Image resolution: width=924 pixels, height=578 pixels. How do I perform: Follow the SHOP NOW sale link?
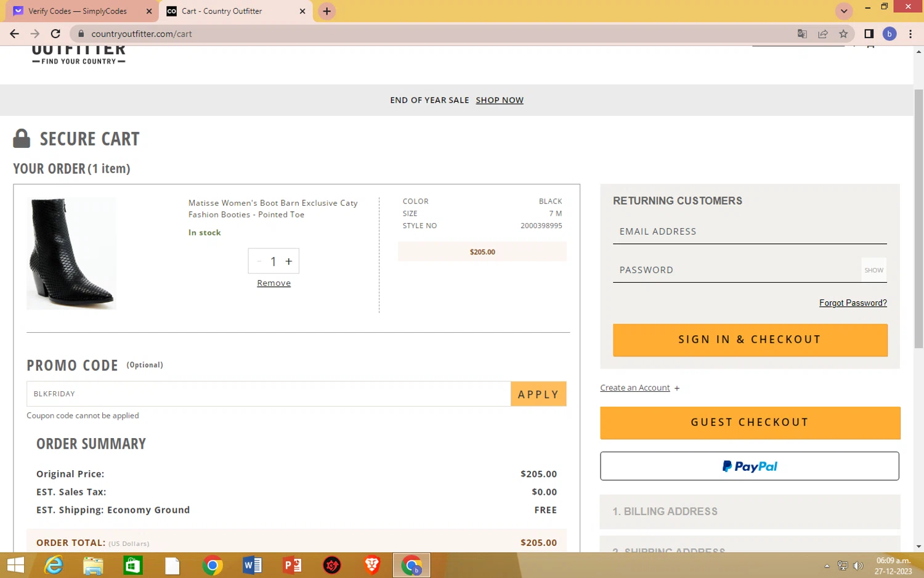[500, 100]
